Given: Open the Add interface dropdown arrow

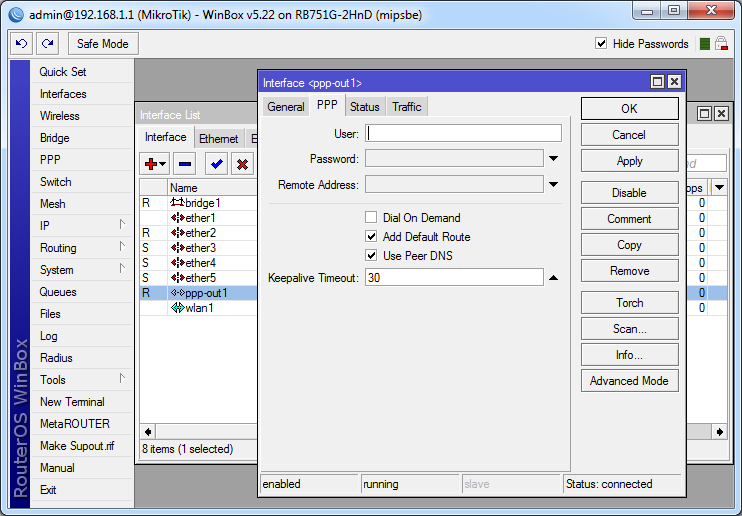Looking at the screenshot, I should tap(162, 164).
